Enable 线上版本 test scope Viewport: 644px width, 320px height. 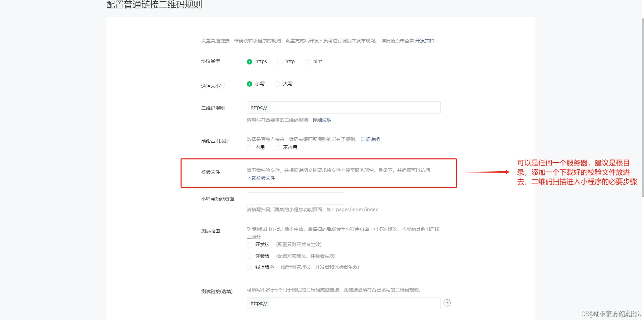249,267
